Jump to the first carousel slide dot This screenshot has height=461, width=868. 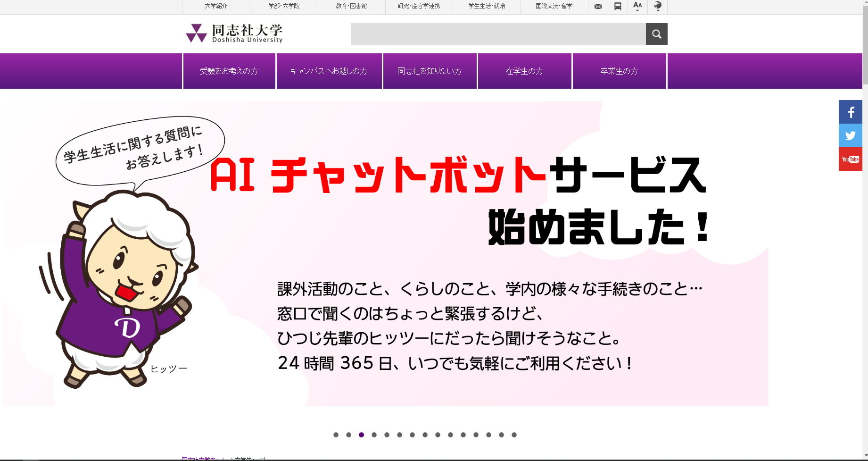click(x=336, y=435)
